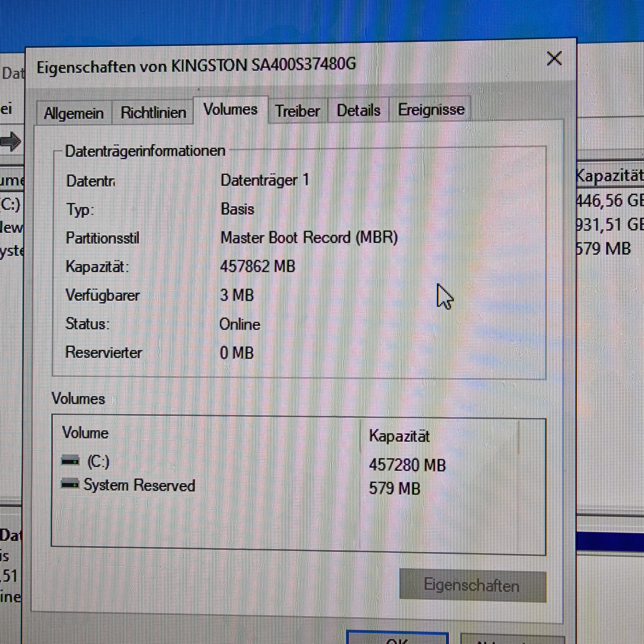Select the System Reserved volume entry
The image size is (644, 644).
[139, 485]
